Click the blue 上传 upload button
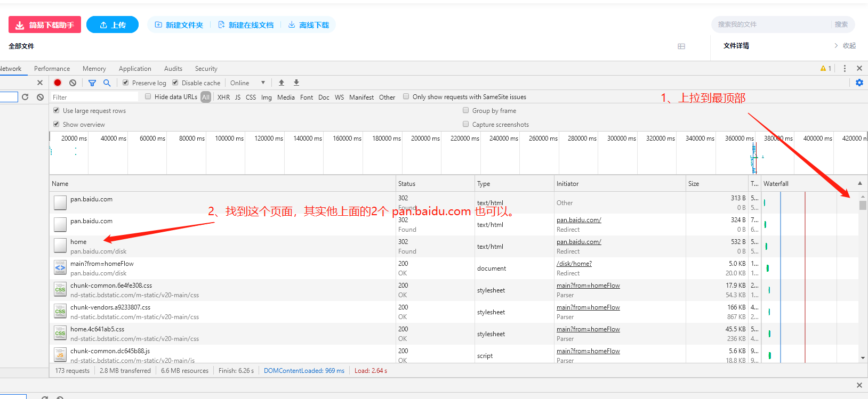 click(112, 25)
